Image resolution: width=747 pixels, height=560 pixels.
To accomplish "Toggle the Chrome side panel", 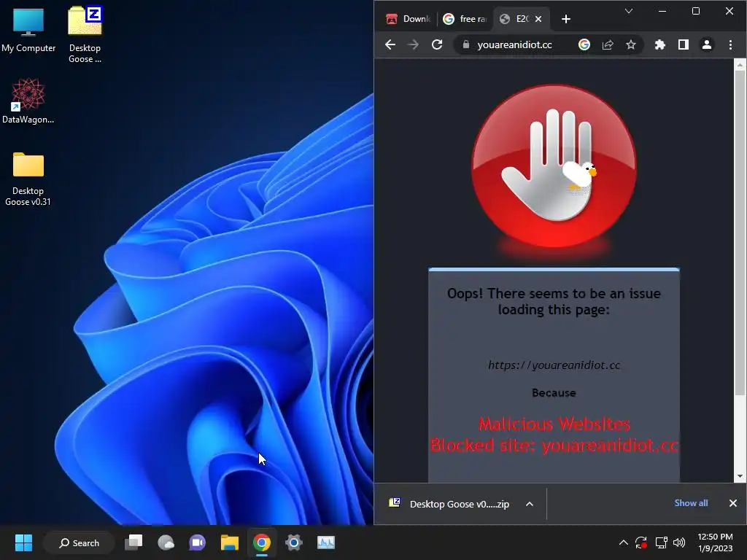I will point(683,44).
